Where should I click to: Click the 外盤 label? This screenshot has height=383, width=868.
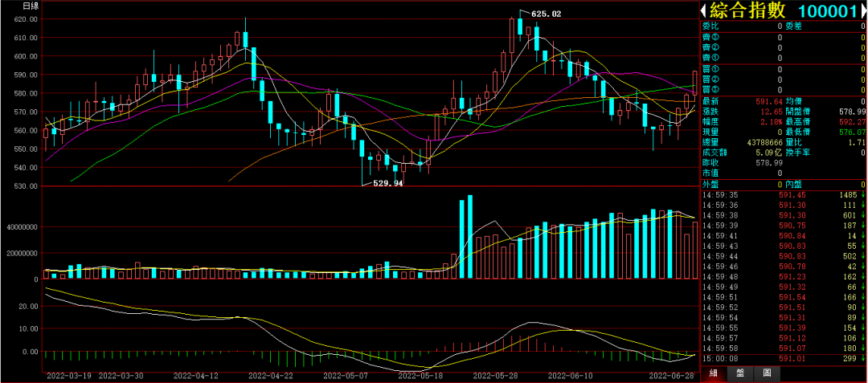click(710, 184)
